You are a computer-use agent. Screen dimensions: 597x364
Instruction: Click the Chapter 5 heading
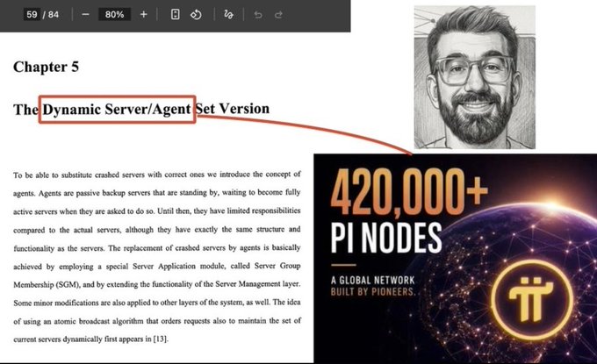click(x=46, y=67)
